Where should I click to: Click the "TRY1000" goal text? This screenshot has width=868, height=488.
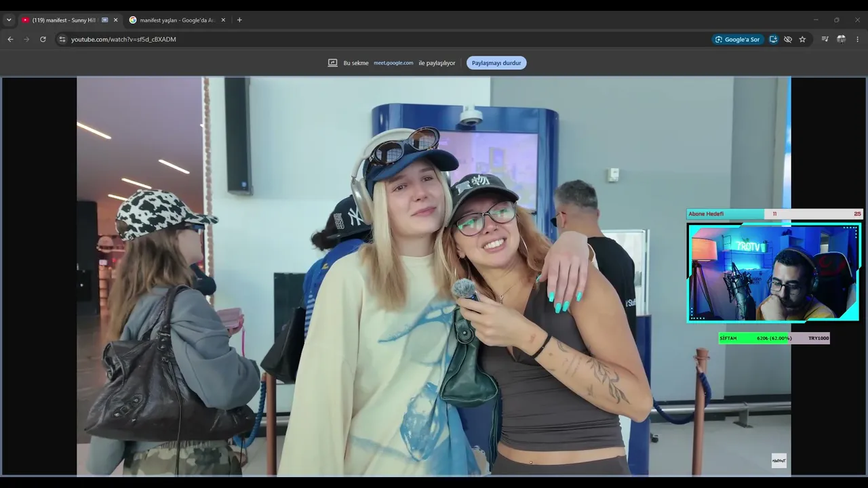[x=818, y=338]
